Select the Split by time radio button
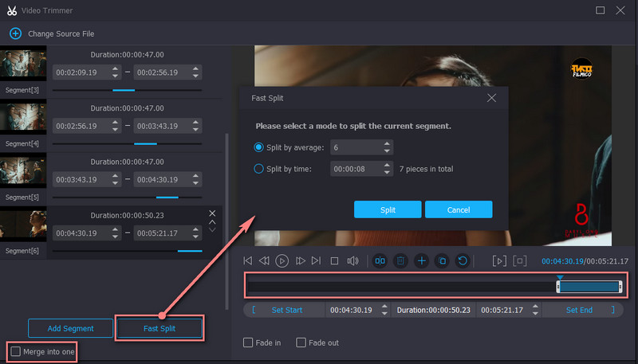The width and height of the screenshot is (638, 364). pos(258,169)
